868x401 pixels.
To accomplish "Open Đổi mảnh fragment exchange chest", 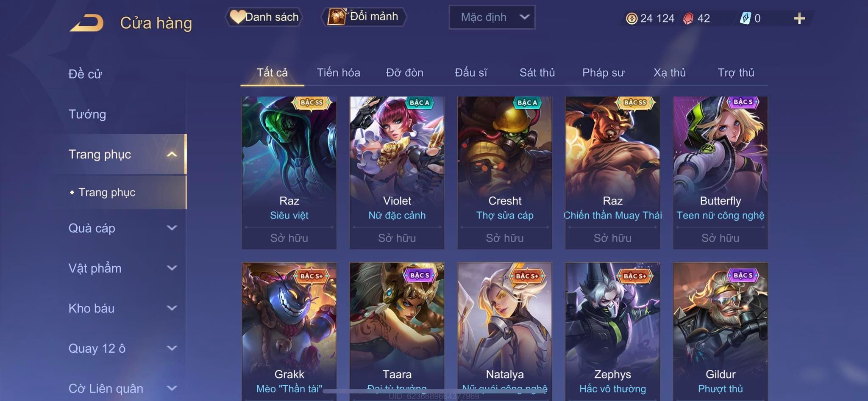I will pos(364,17).
